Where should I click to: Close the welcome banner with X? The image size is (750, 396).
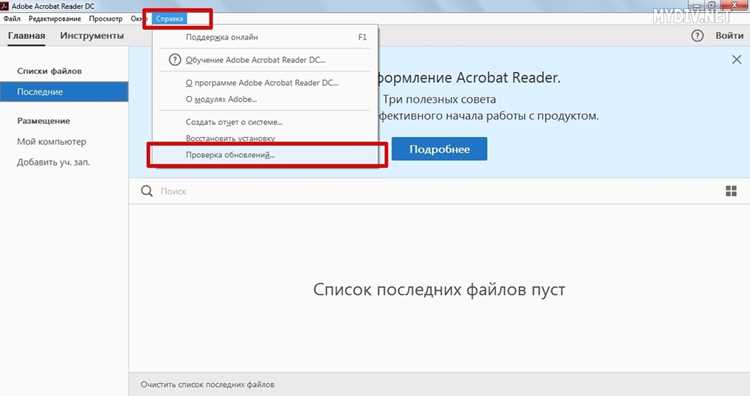click(x=736, y=59)
